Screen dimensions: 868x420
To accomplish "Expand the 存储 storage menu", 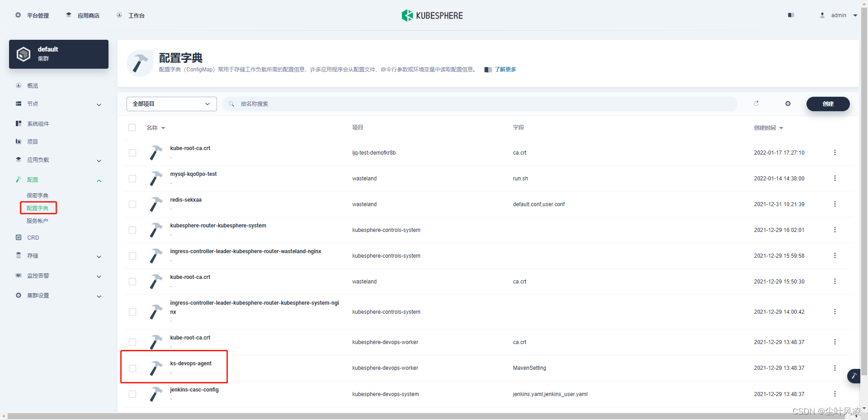I will click(x=59, y=256).
